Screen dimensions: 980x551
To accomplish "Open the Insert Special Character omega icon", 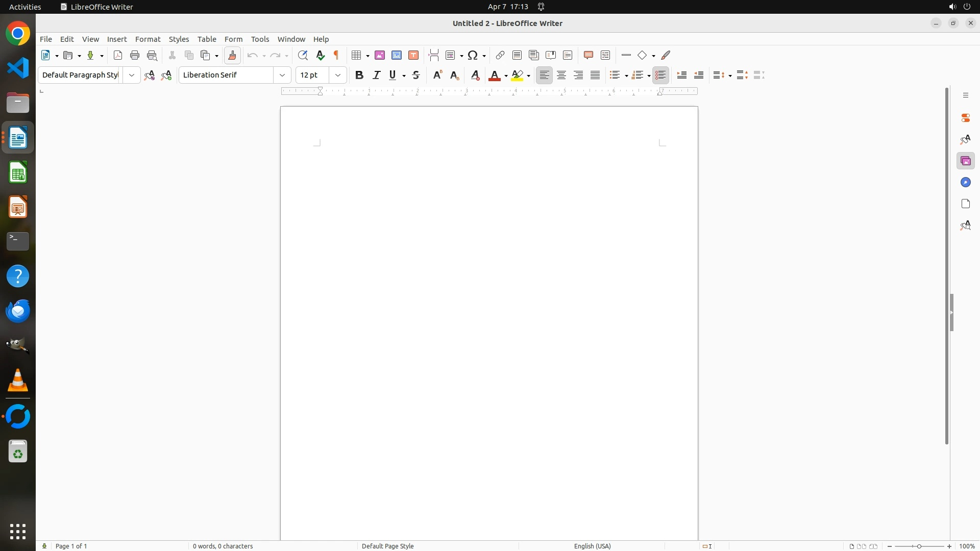I will 473,55.
